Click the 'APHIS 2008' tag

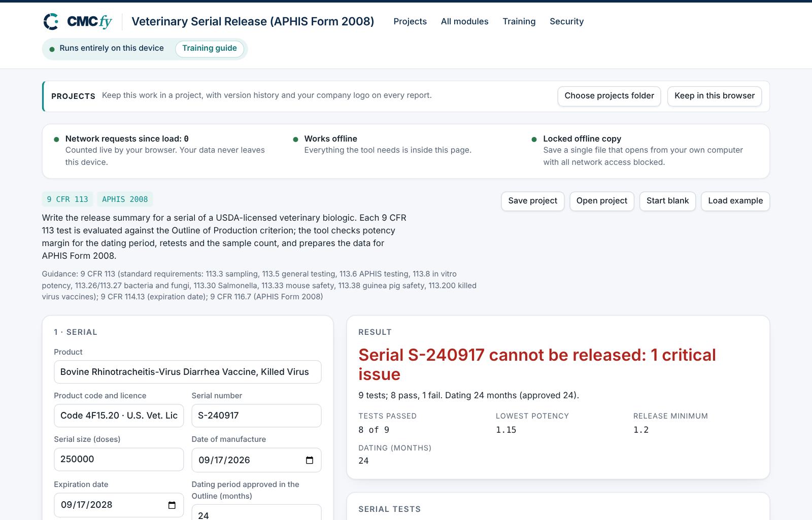point(125,199)
